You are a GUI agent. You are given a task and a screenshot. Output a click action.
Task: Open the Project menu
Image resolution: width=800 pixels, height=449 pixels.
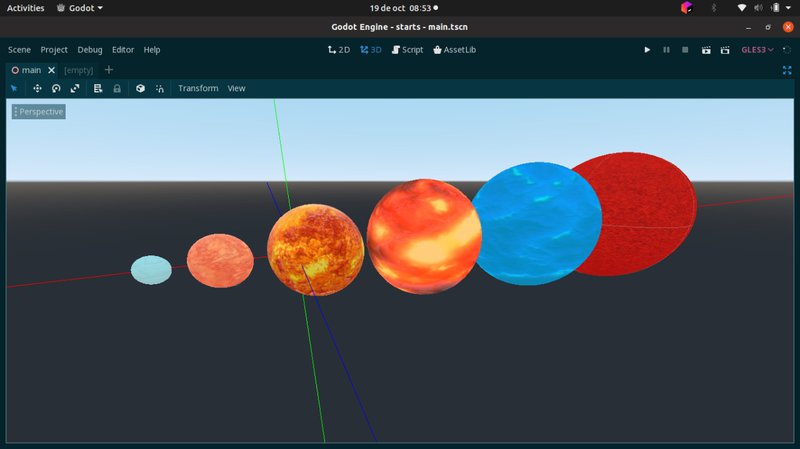click(54, 49)
